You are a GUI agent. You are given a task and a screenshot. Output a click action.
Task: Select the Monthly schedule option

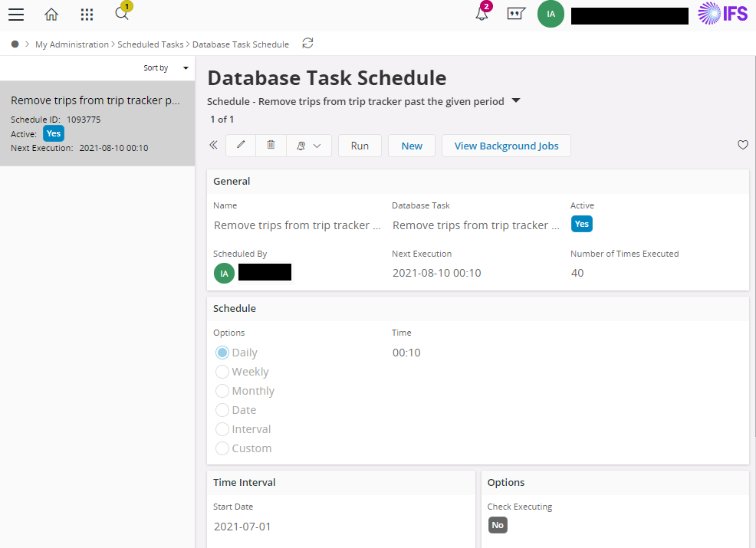click(x=222, y=391)
